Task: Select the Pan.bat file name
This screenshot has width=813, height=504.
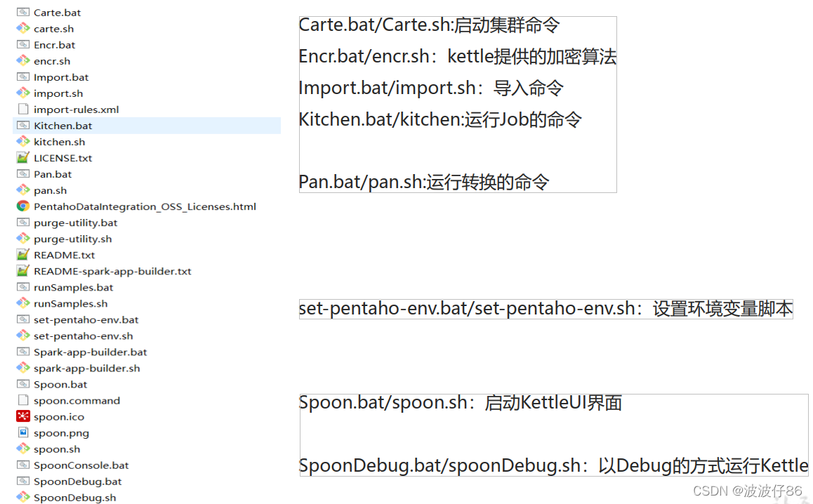Action: [x=53, y=174]
